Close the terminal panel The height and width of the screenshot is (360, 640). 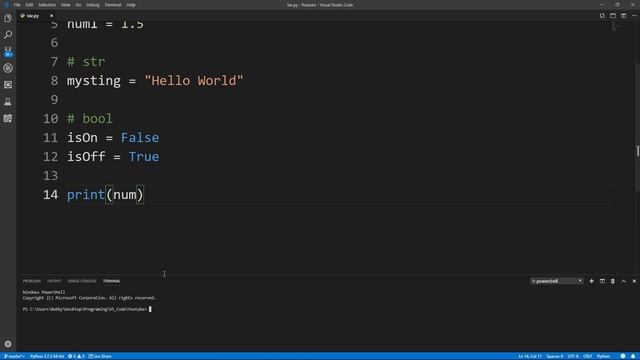pos(634,281)
